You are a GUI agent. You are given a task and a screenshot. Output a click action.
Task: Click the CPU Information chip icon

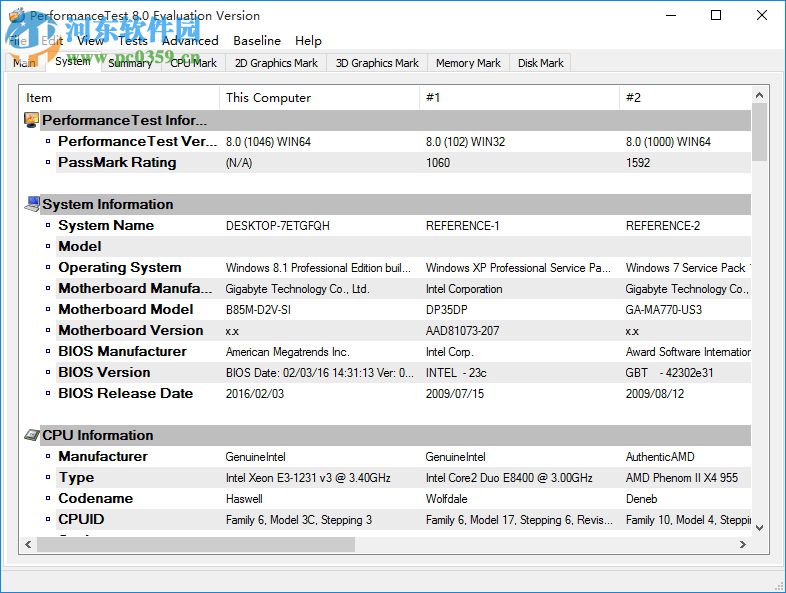tap(32, 435)
